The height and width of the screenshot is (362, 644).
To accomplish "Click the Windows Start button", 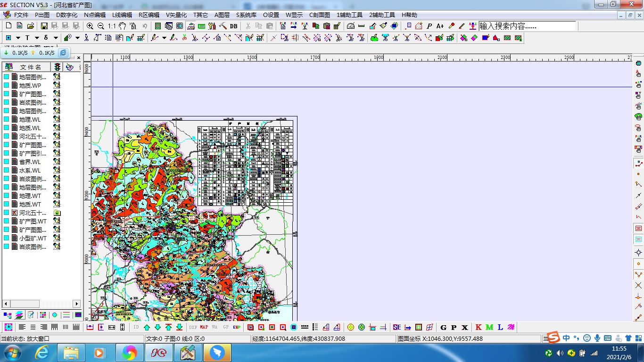I will 12,353.
